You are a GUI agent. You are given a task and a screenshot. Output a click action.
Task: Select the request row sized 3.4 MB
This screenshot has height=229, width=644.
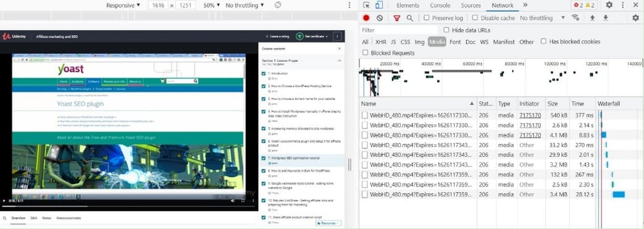501,194
